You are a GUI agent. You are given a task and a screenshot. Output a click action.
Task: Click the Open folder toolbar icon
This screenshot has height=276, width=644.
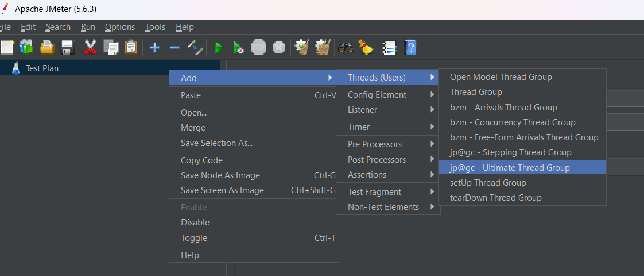(47, 47)
